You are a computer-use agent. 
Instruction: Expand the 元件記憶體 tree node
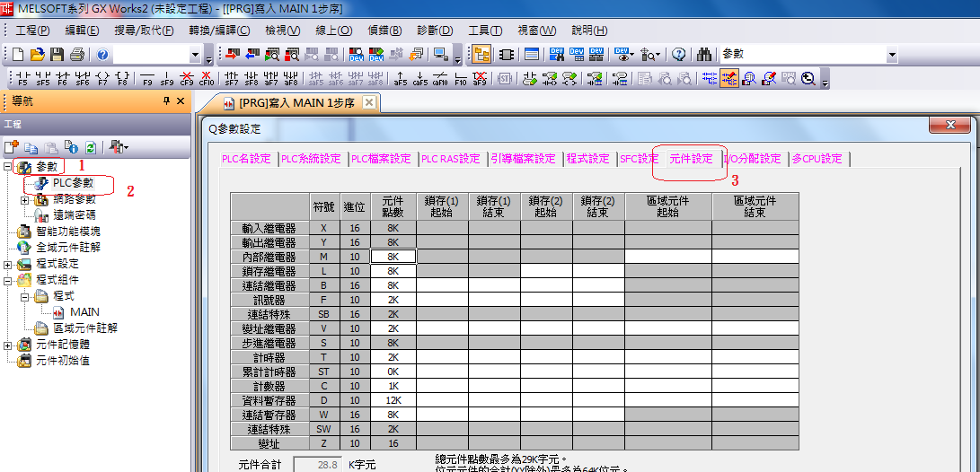pos(9,345)
